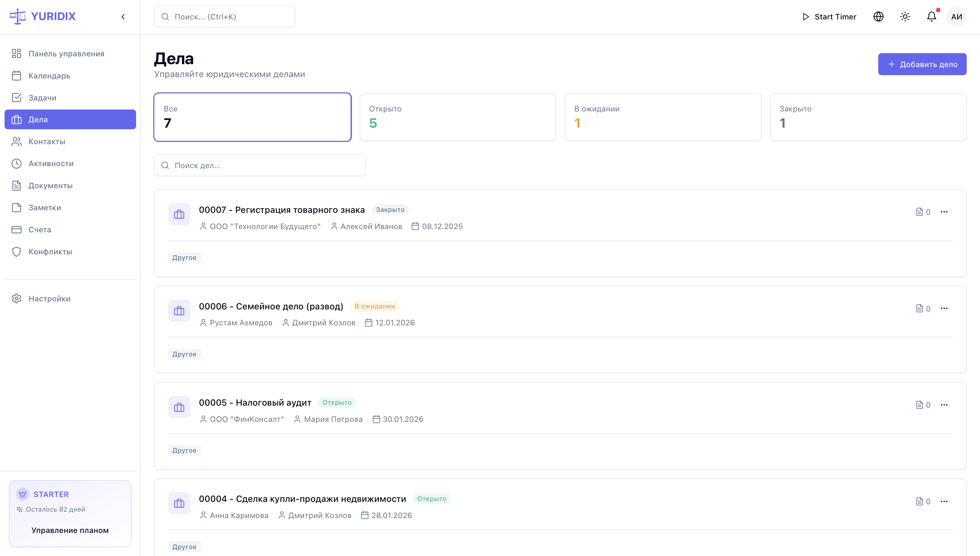
Task: Open the Заметки section in sidebar
Action: (45, 207)
